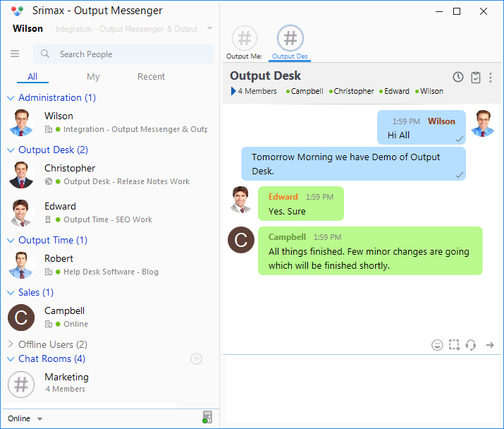This screenshot has width=504, height=429.
Task: Switch to the Recent tab
Action: [151, 77]
